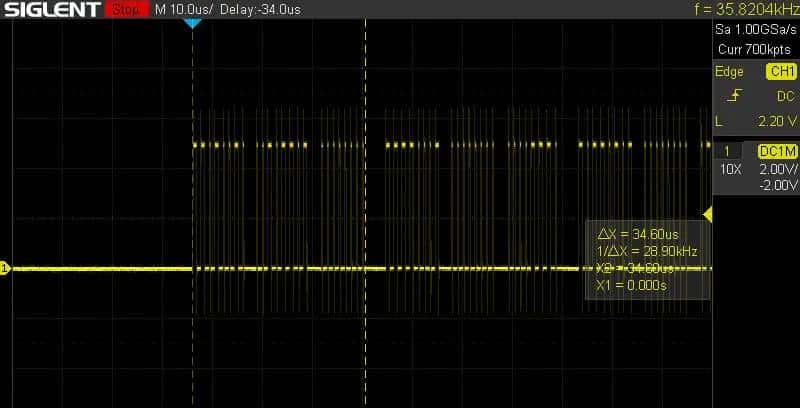Click the Delay -34.0us readout
800x408 pixels.
(257, 10)
